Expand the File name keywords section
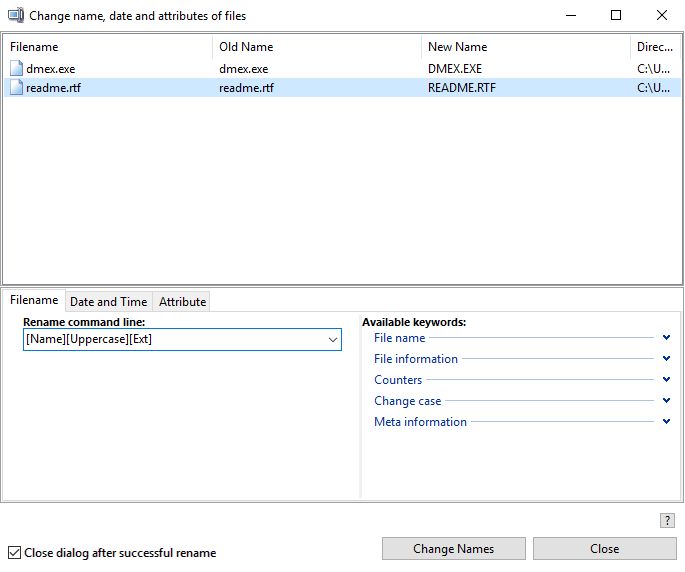This screenshot has width=685, height=572. coord(666,338)
